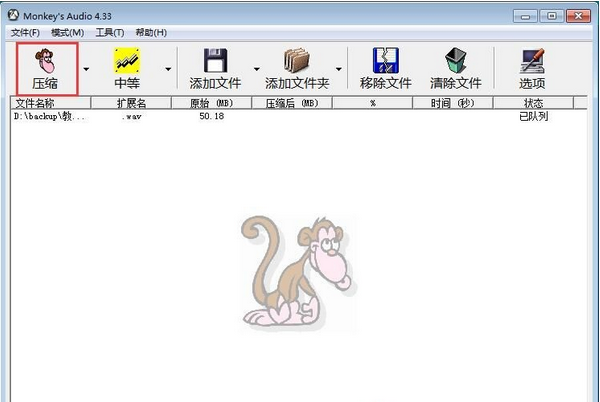Click the .wav extension cell
Viewport: 600px width, 402px height.
131,117
